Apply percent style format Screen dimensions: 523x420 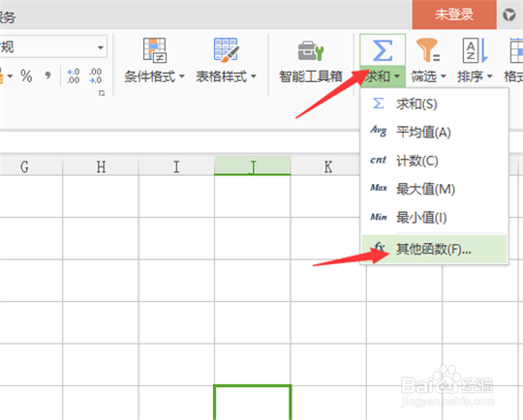point(26,76)
